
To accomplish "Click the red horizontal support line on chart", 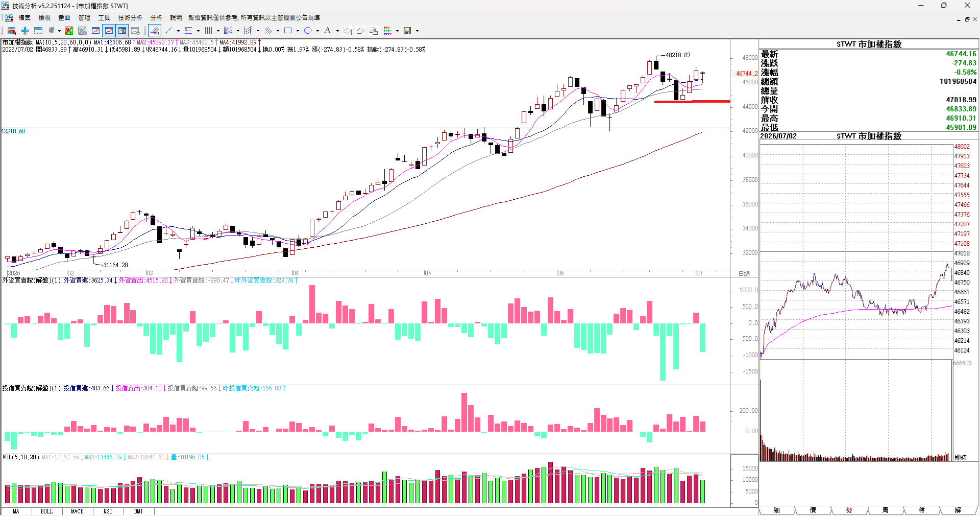I will coord(692,102).
